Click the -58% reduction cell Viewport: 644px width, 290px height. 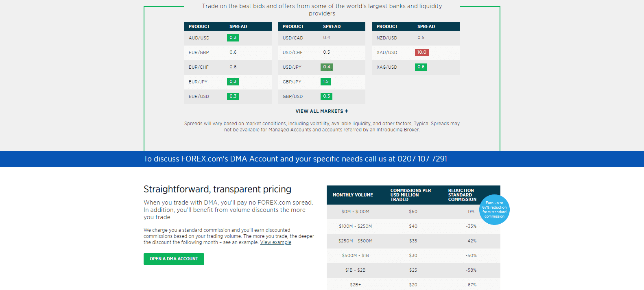471,270
